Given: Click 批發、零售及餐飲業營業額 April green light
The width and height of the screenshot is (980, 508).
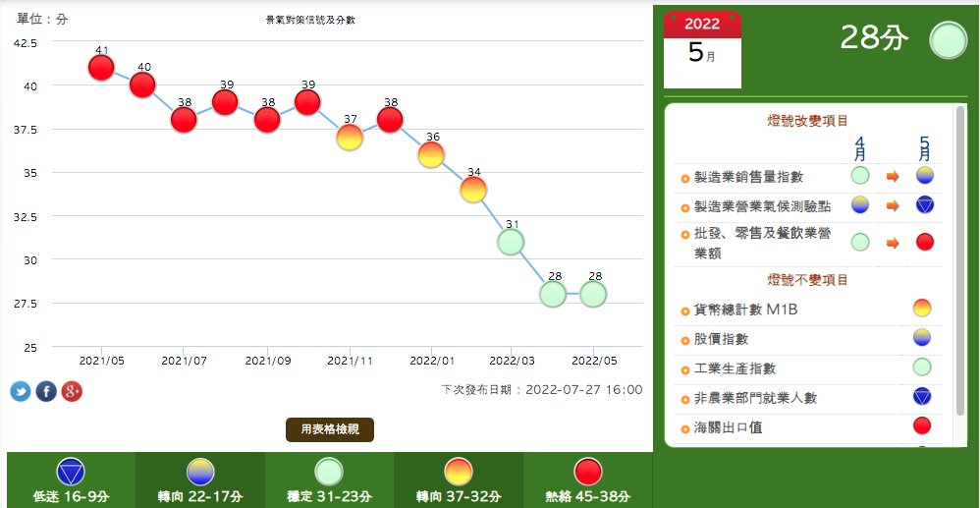Looking at the screenshot, I should 860,242.
